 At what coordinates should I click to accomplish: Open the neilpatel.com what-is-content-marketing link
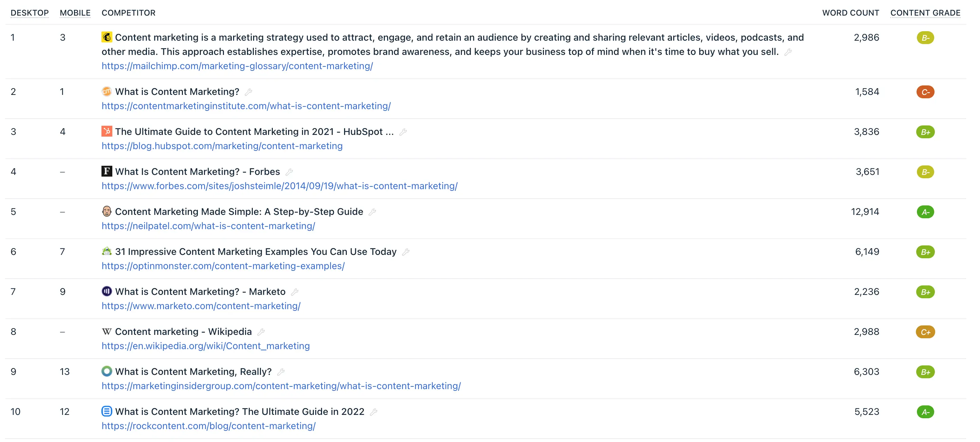[x=208, y=226]
